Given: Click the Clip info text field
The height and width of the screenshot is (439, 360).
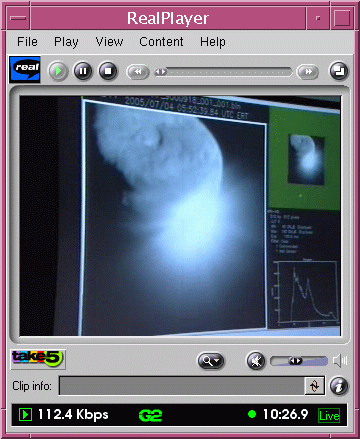Looking at the screenshot, I should click(182, 386).
